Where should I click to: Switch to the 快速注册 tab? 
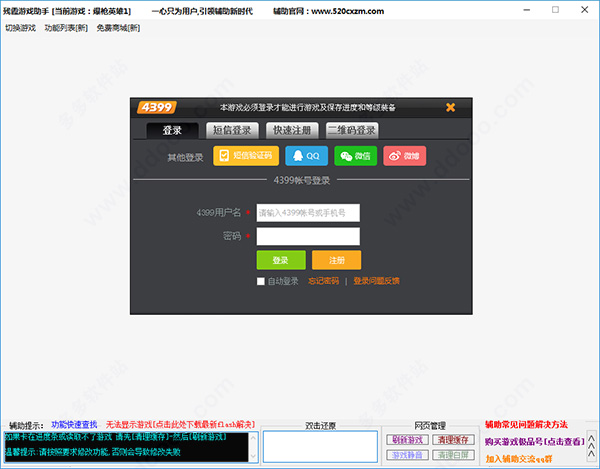click(x=292, y=130)
